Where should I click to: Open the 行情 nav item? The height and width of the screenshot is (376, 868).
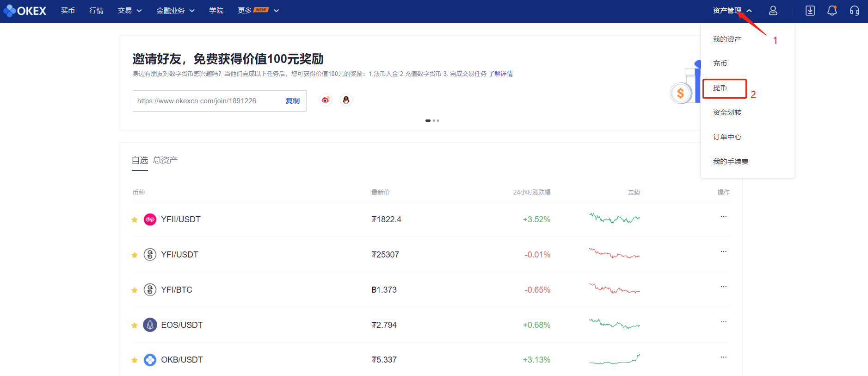[x=97, y=11]
